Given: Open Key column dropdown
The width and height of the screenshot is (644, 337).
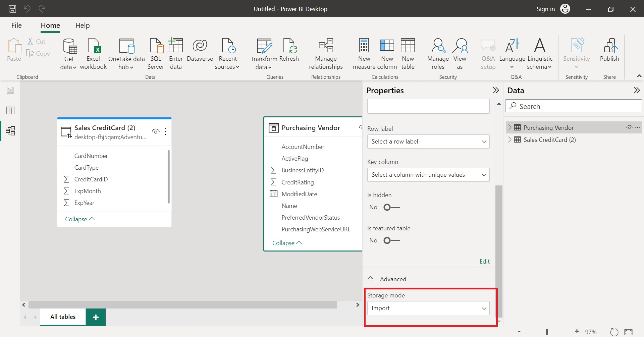Looking at the screenshot, I should coord(428,175).
